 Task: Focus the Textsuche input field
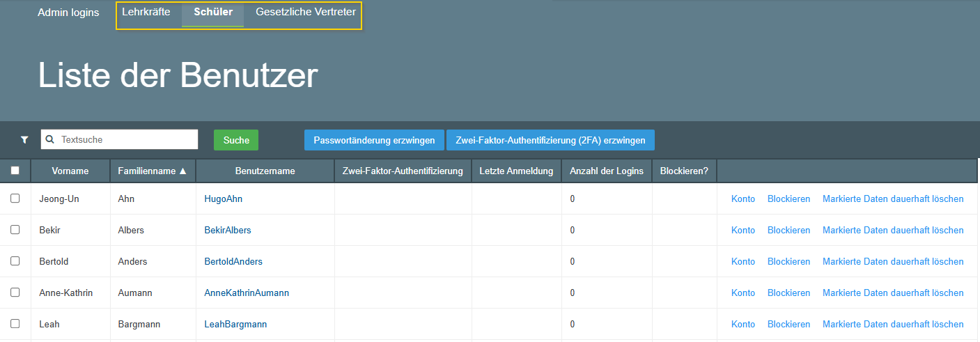(125, 140)
